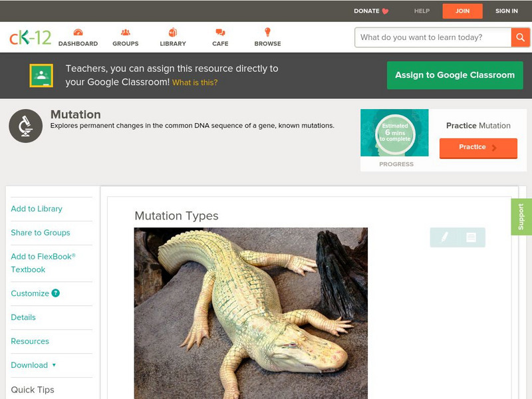Click Add to FlexBook Textbook

43,263
